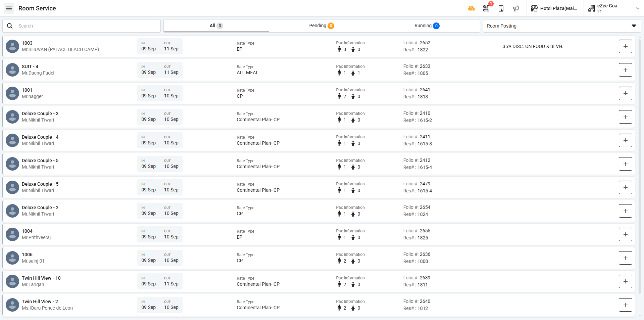Switch to the Running tab
644x320 pixels.
coord(427,26)
